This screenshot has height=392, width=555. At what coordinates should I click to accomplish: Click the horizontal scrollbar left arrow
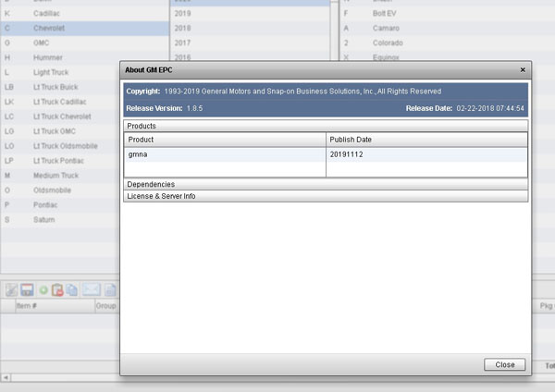click(x=6, y=377)
